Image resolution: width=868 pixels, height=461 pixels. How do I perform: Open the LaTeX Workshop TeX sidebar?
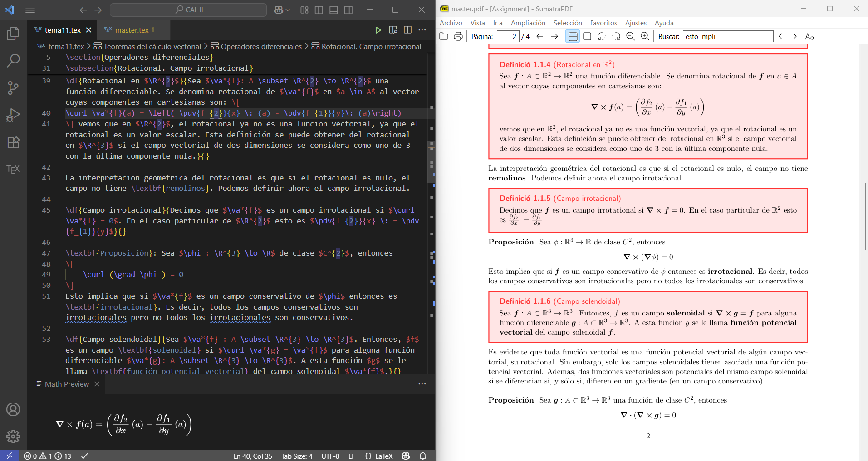coord(13,170)
